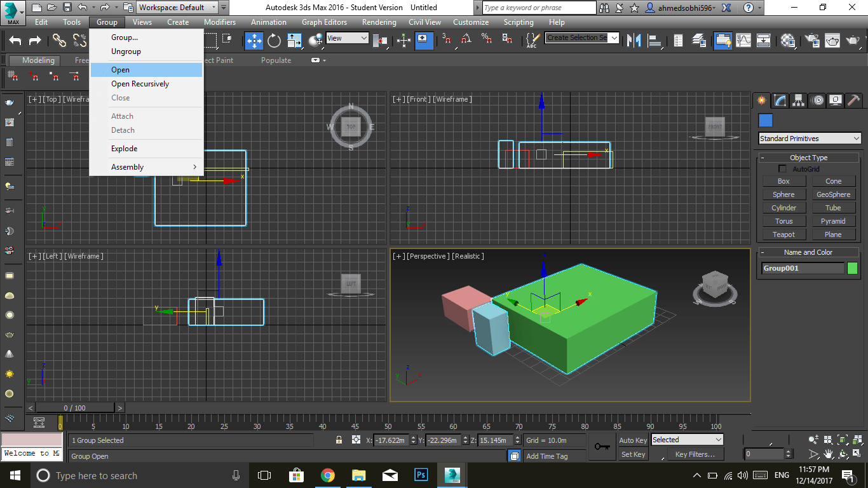Click the green object color swatch
Viewport: 868px width, 488px height.
tap(852, 268)
